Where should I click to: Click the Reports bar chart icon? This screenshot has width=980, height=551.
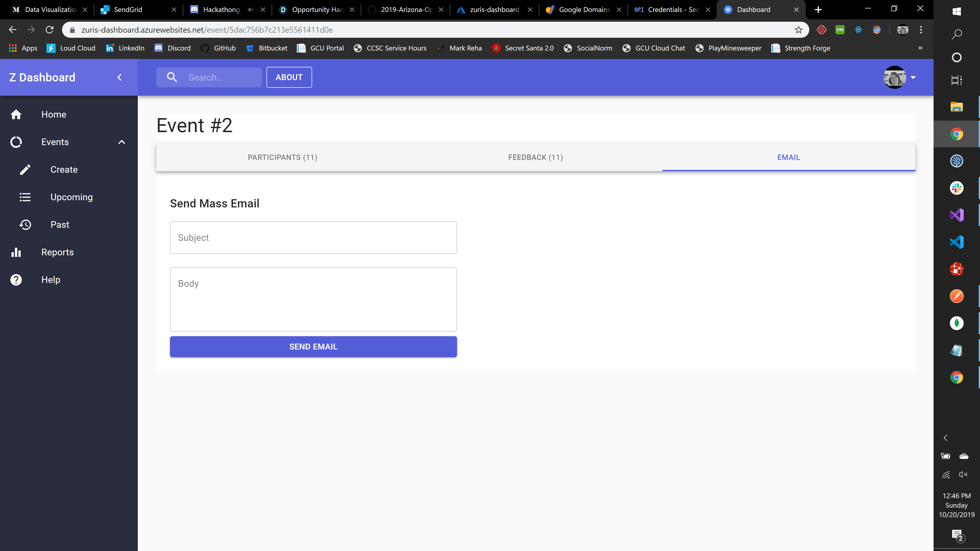tap(16, 252)
